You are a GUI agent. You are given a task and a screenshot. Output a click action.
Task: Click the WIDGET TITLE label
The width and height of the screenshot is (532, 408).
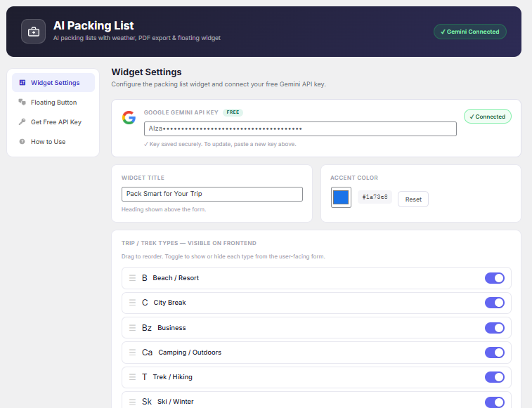coord(143,178)
